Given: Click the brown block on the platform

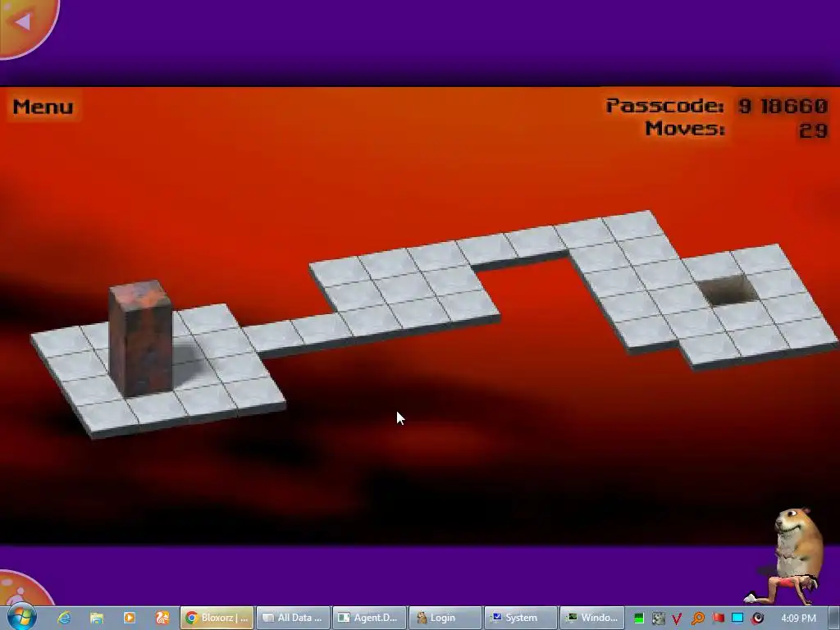Looking at the screenshot, I should (141, 339).
